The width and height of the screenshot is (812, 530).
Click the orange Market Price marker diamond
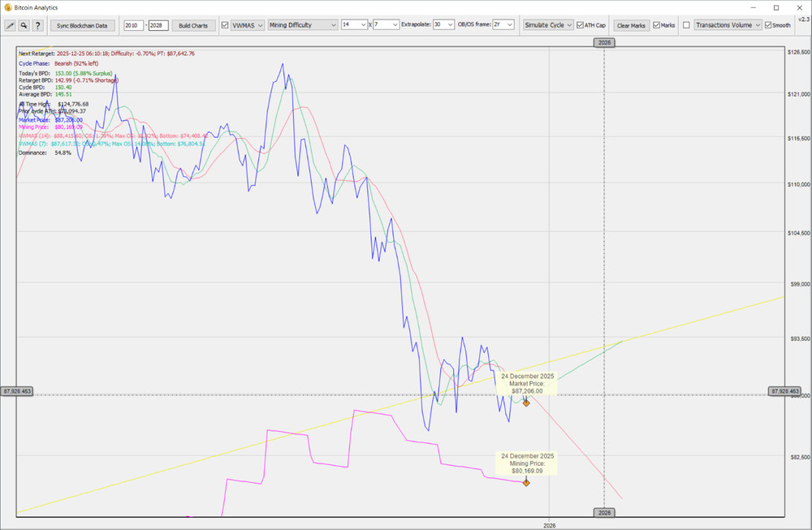coord(526,403)
